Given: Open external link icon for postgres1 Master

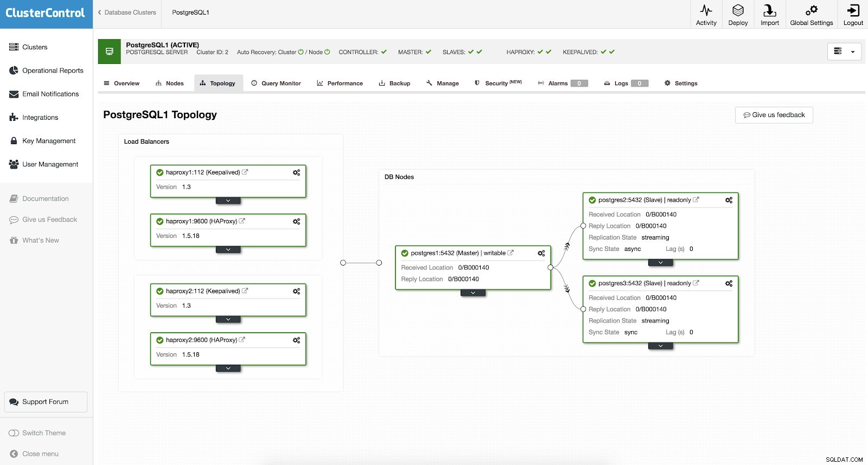Looking at the screenshot, I should point(510,253).
